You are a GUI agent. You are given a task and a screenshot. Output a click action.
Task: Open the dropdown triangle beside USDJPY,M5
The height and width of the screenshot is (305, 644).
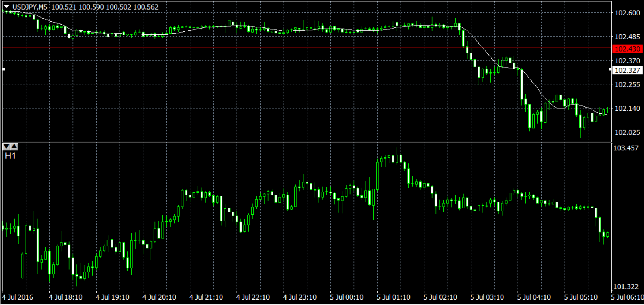(x=7, y=7)
